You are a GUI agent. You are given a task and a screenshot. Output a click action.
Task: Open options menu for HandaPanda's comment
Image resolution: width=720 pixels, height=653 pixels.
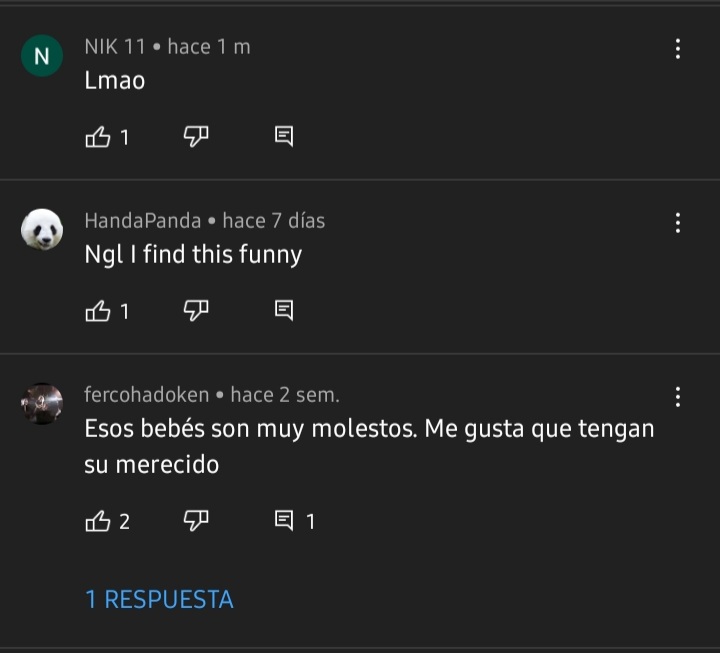(678, 223)
